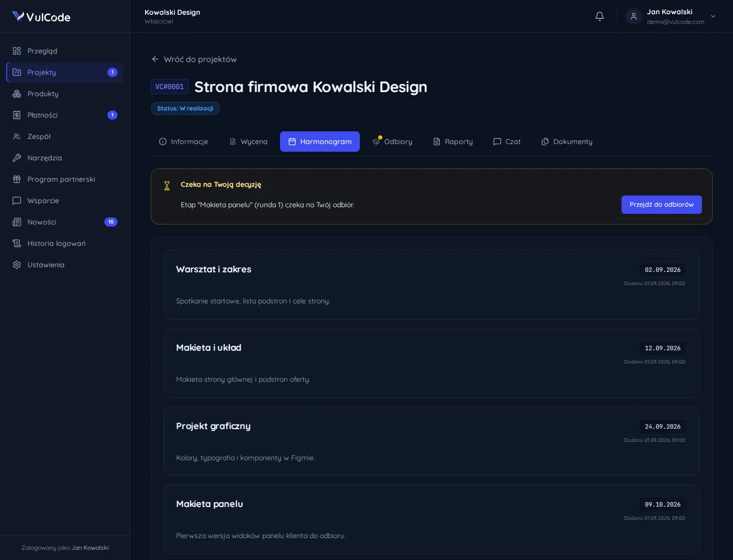
Task: Click the Płatności receipt icon
Action: coord(17,115)
